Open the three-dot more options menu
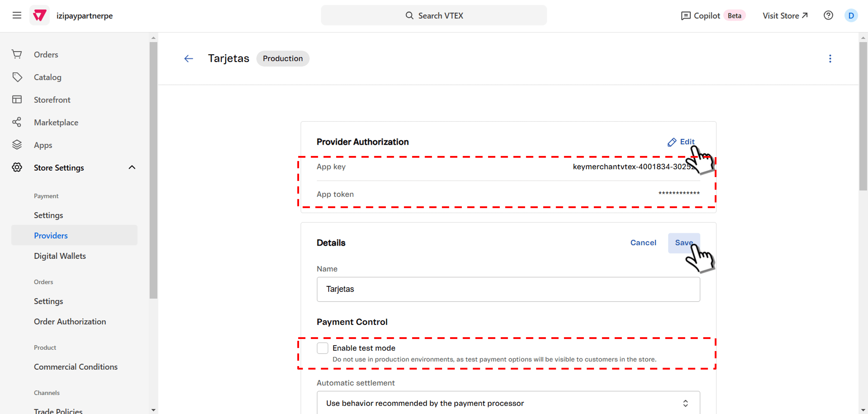 coord(830,59)
